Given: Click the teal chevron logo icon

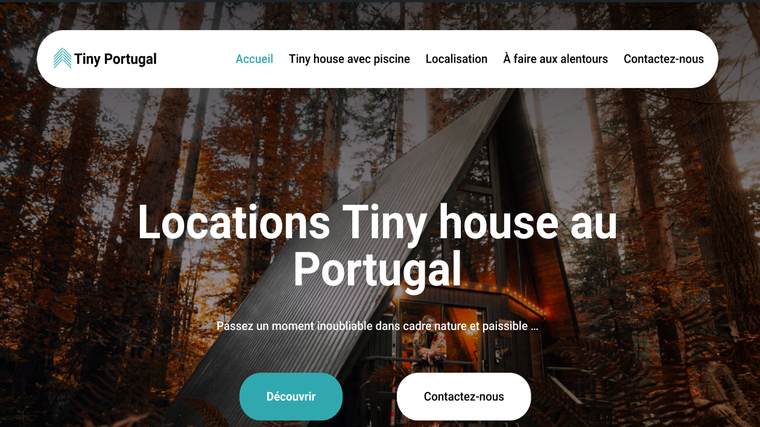Looking at the screenshot, I should coord(62,58).
